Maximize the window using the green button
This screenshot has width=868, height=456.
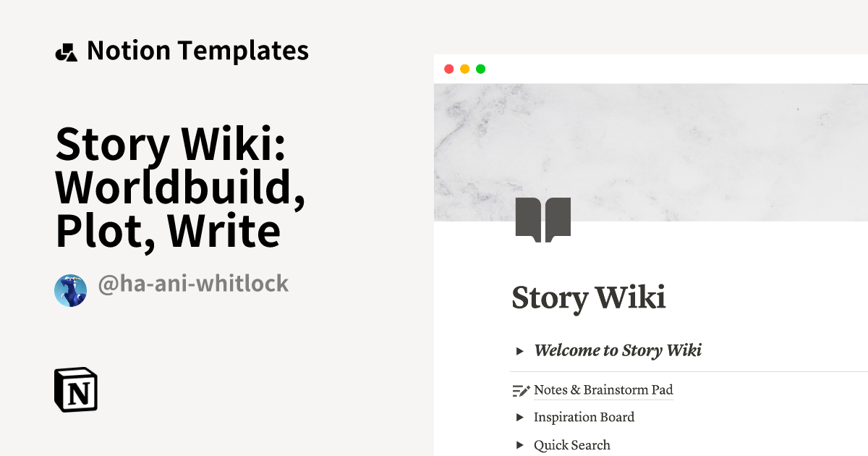pyautogui.click(x=480, y=69)
